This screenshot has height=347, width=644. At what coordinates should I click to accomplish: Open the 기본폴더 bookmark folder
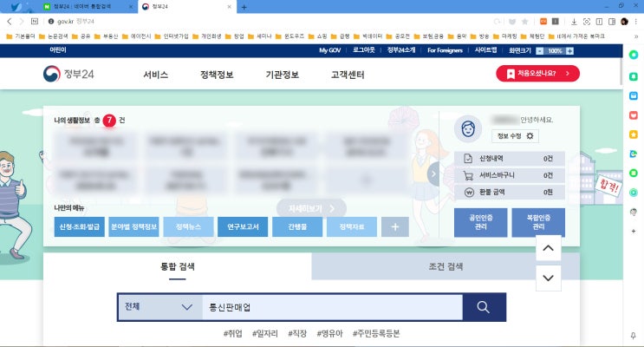coord(21,36)
